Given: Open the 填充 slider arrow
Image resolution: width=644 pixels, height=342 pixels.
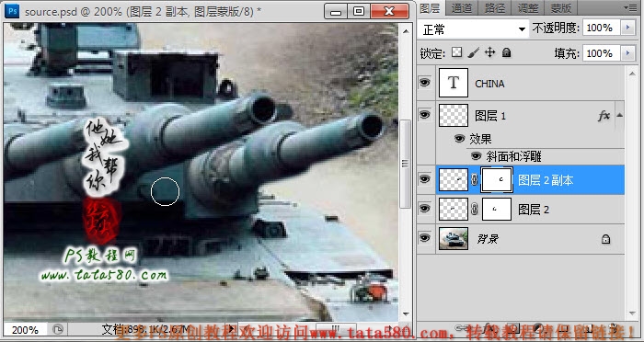Looking at the screenshot, I should pos(627,53).
